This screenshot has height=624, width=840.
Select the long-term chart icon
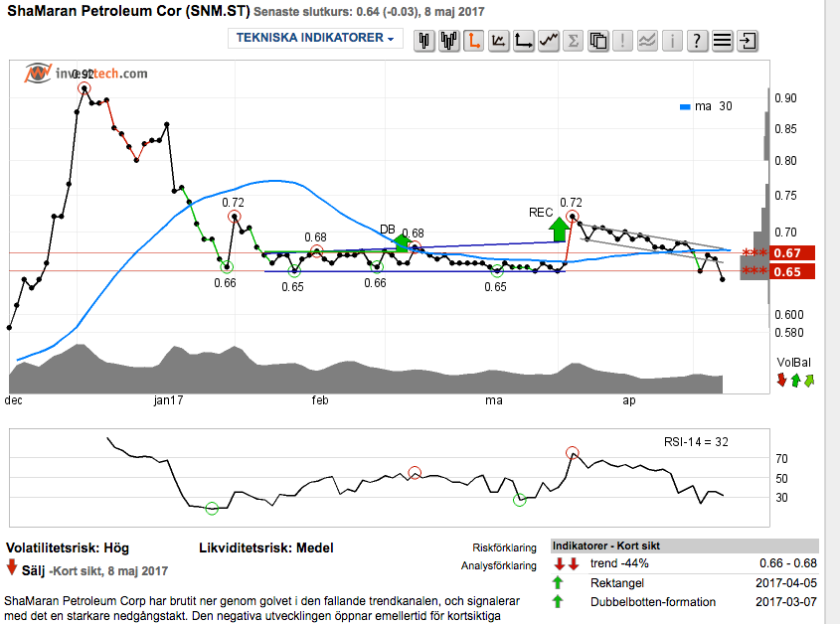click(524, 41)
